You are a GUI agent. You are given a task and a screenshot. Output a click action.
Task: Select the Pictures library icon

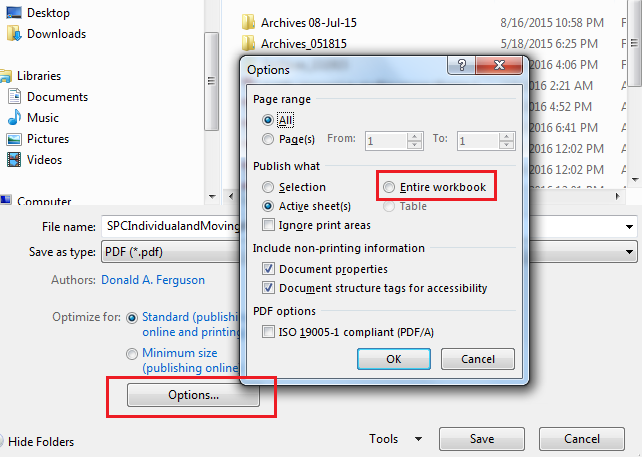pos(14,139)
